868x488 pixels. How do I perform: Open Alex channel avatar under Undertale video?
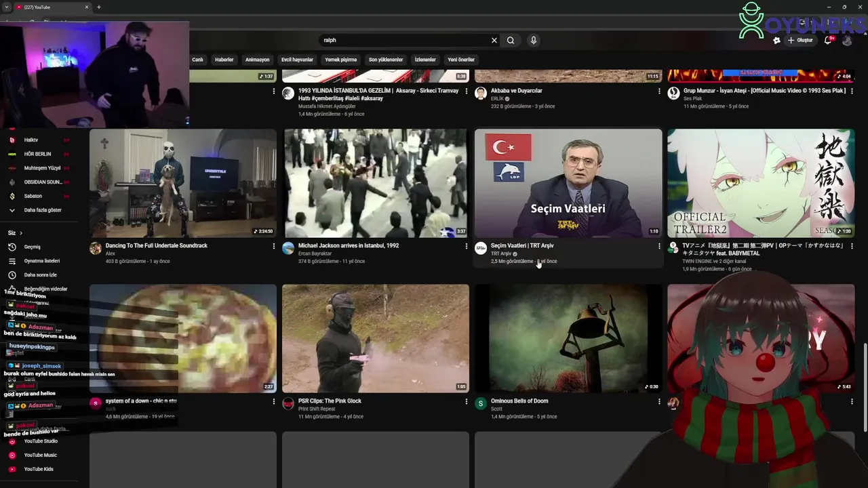[96, 248]
